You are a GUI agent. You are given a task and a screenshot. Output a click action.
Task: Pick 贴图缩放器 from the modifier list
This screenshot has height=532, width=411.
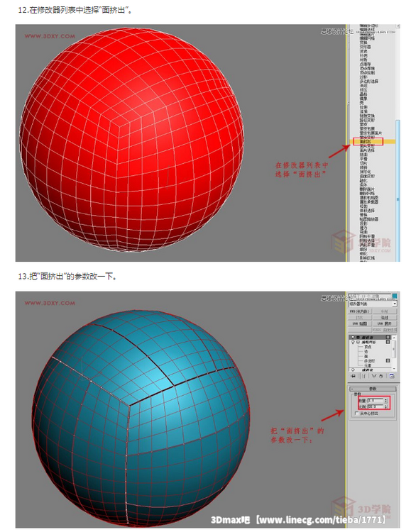click(369, 219)
